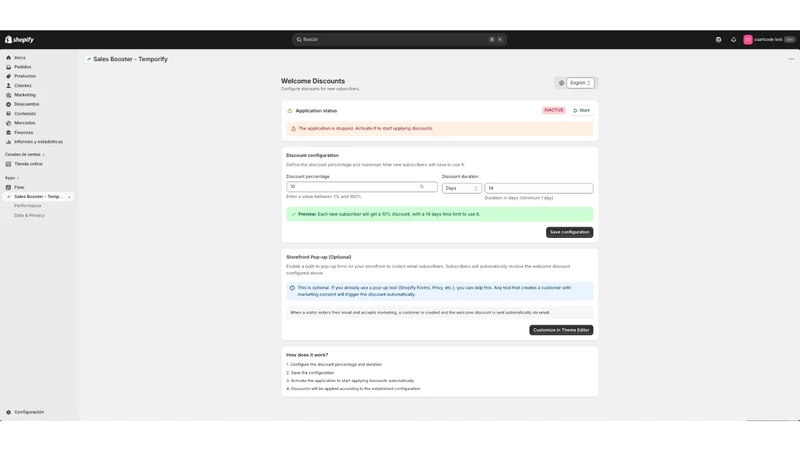The image size is (800, 450).
Task: Open Productos tag icon
Action: 8,76
